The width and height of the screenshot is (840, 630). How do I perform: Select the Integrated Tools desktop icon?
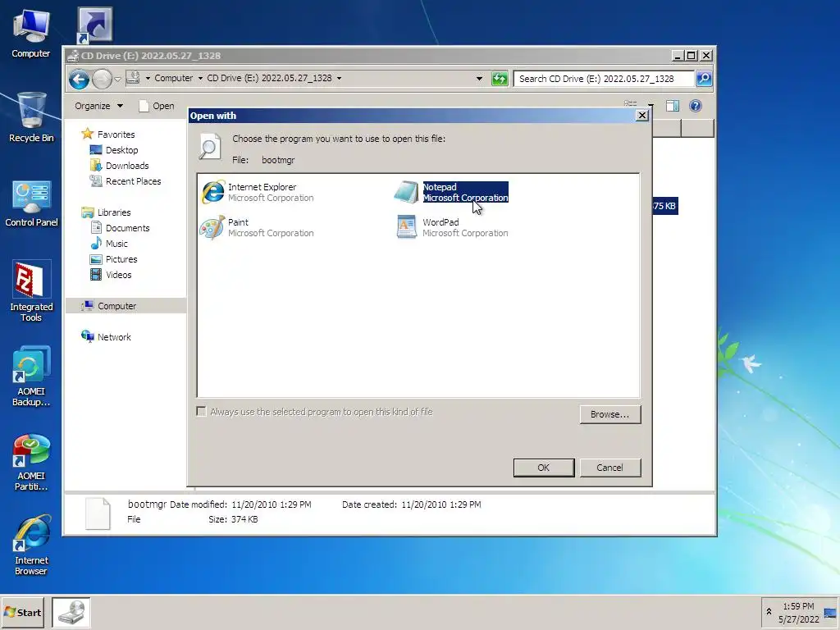31,291
